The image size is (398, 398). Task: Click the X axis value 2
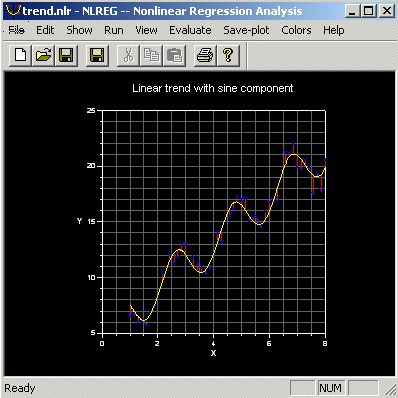pyautogui.click(x=157, y=344)
